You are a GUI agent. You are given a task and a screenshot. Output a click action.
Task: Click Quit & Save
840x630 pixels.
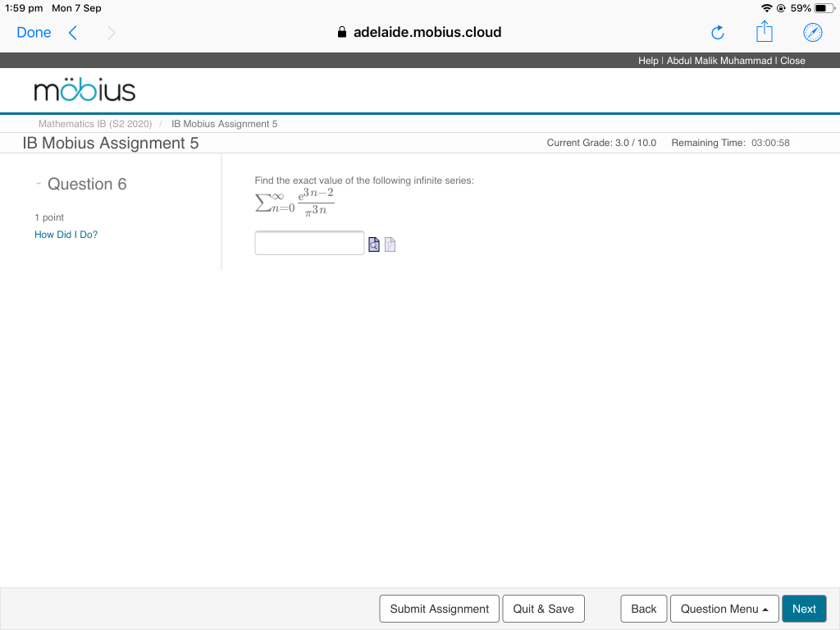coord(543,609)
